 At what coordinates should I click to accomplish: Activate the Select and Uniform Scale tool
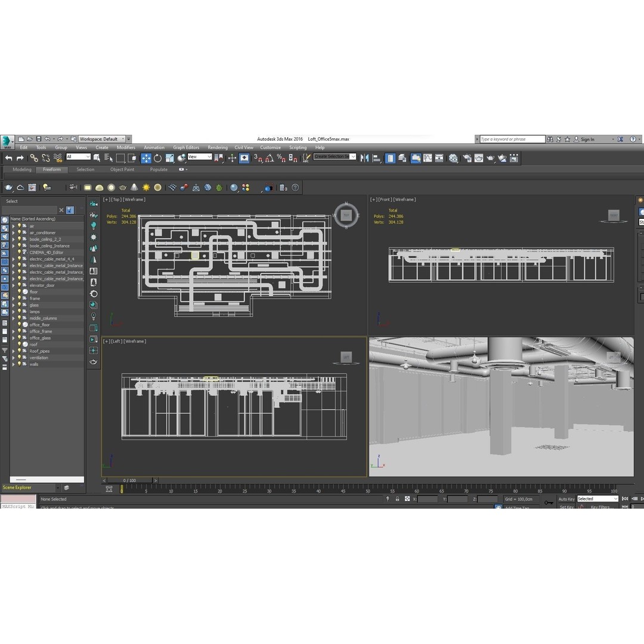coord(169,158)
